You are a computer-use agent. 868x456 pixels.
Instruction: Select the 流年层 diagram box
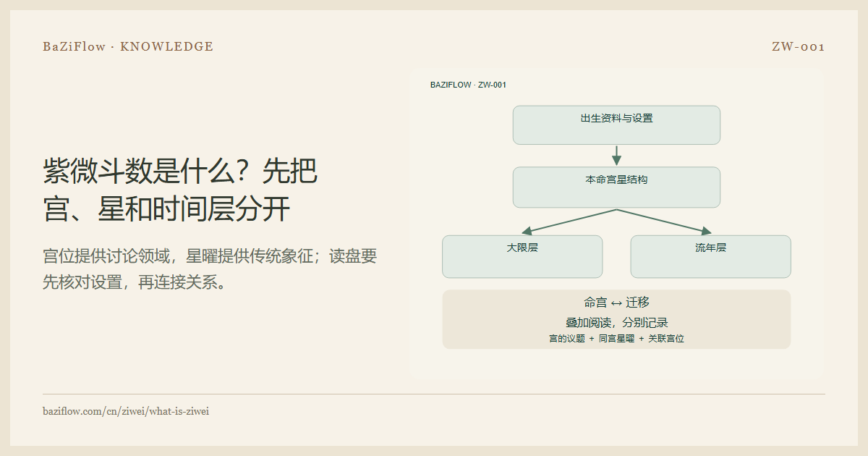pyautogui.click(x=710, y=256)
